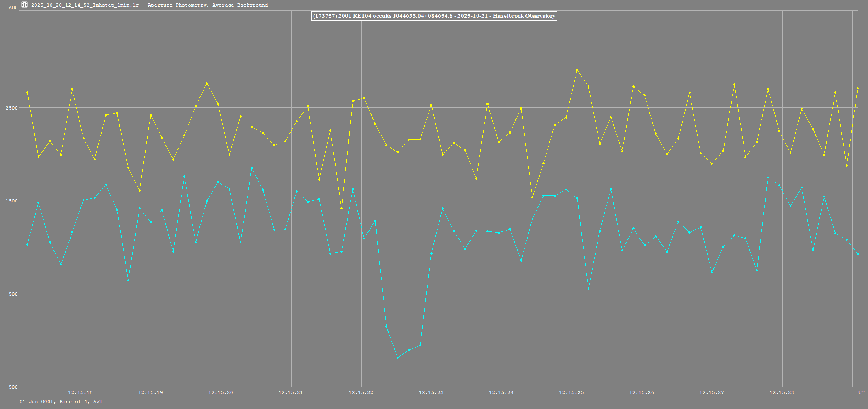Pick the 12:15:28 time axis label
Image resolution: width=868 pixels, height=409 pixels.
(x=782, y=392)
